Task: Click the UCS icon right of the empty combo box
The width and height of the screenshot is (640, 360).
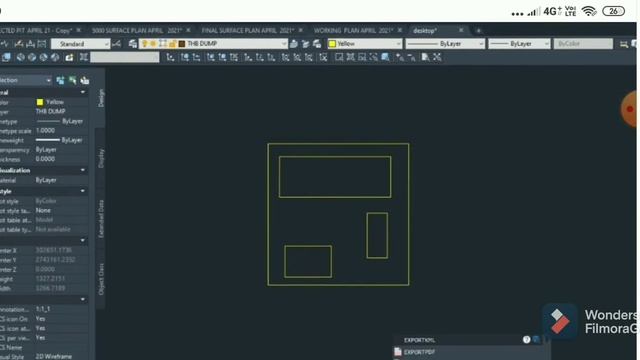Action: 170,58
